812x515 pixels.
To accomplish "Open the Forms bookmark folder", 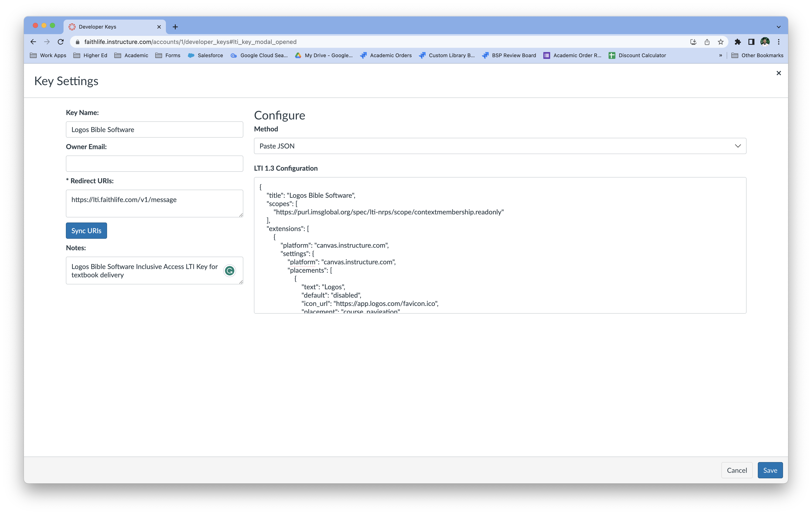I will pyautogui.click(x=168, y=55).
